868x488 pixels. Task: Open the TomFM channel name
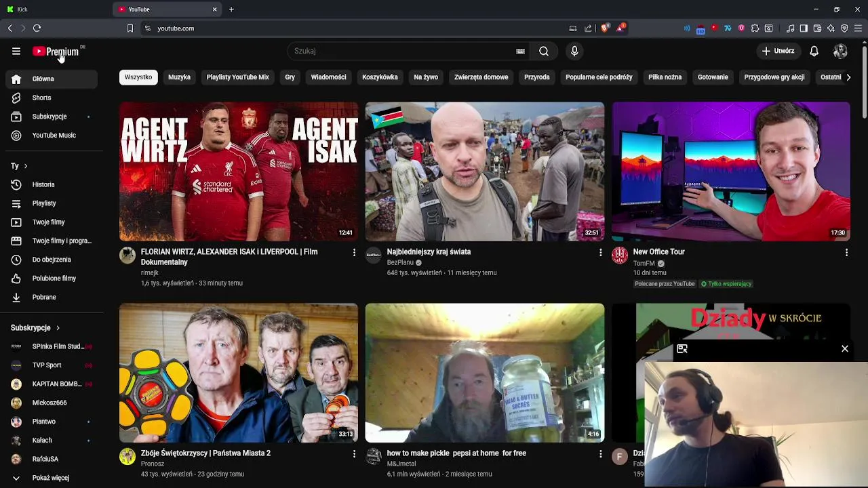644,263
